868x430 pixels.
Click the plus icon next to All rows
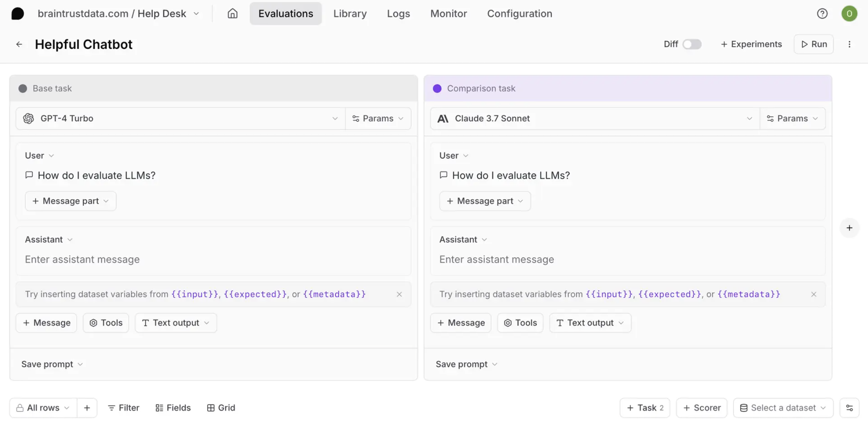coord(87,408)
